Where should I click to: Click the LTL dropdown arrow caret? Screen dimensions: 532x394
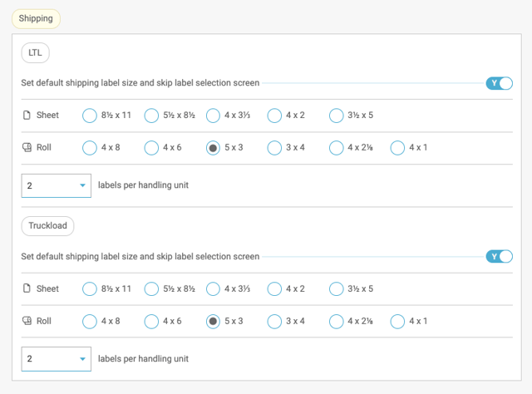(82, 185)
